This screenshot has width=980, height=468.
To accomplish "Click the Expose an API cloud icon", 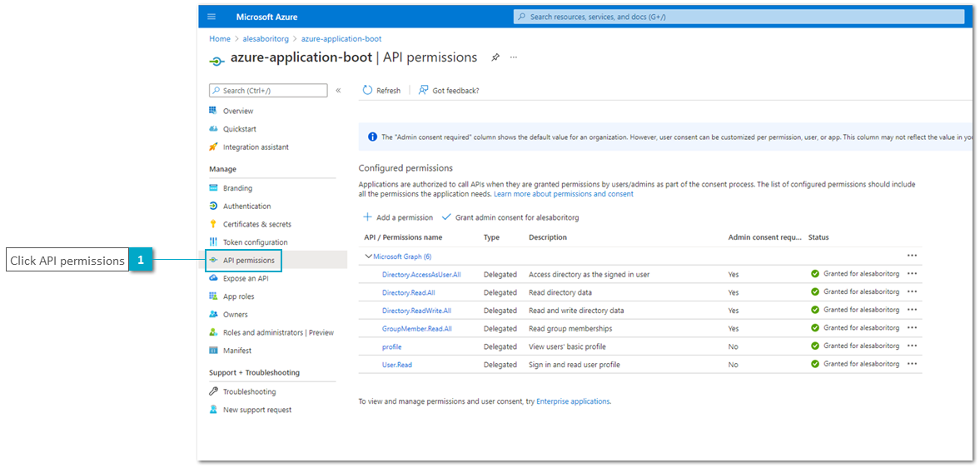I will coord(212,278).
